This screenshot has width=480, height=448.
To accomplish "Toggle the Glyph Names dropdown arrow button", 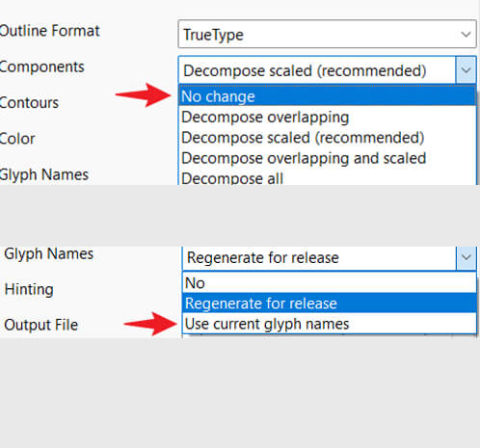I will pyautogui.click(x=467, y=258).
